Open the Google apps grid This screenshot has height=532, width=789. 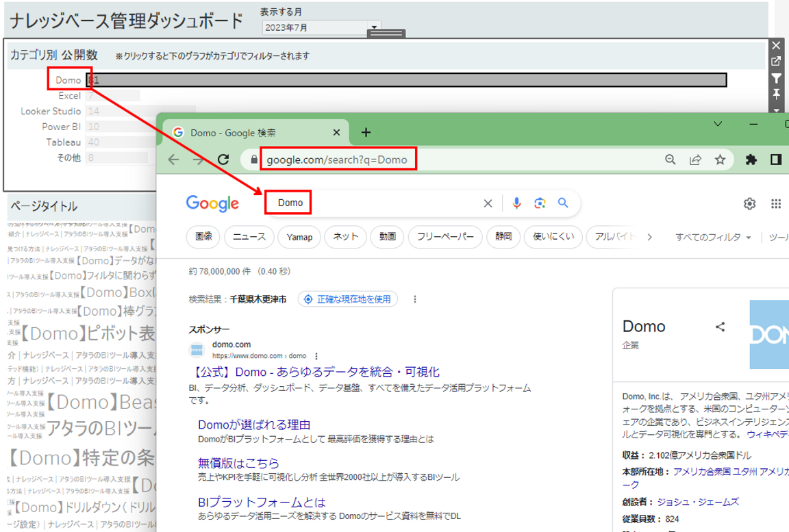coord(776,203)
